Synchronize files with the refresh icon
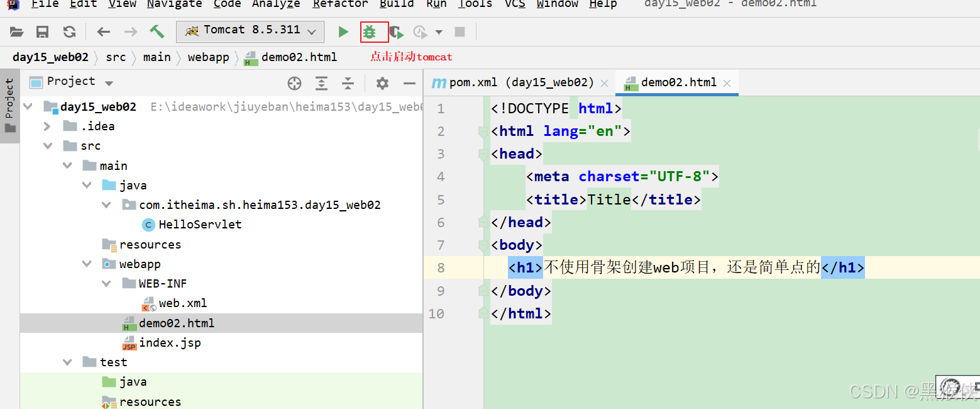Image resolution: width=980 pixels, height=409 pixels. 69,31
